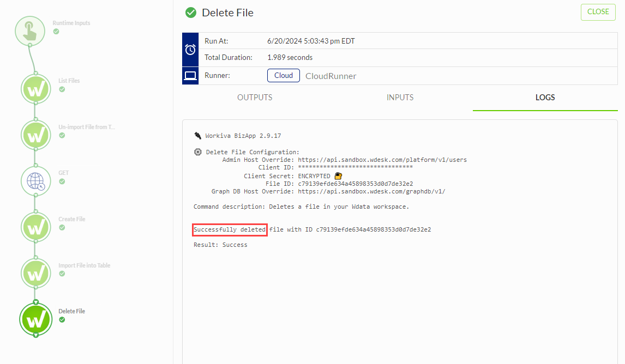Click the Result: Success log line

point(220,245)
